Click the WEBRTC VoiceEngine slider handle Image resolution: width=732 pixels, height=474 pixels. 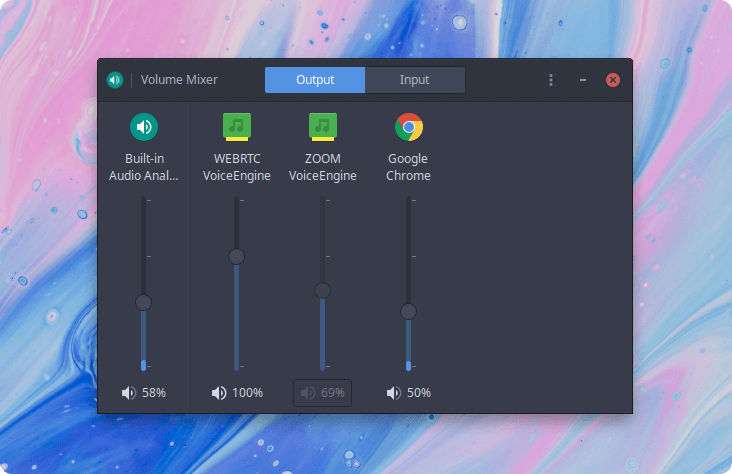pyautogui.click(x=236, y=256)
